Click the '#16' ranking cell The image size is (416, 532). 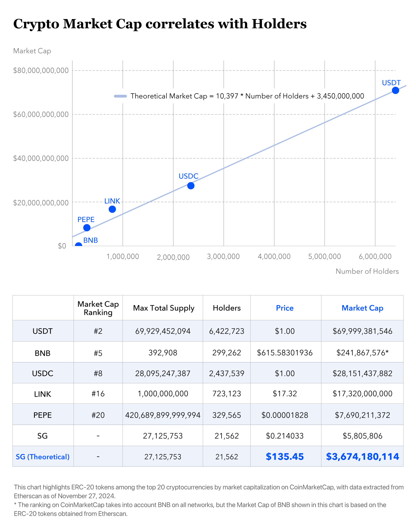(x=98, y=394)
